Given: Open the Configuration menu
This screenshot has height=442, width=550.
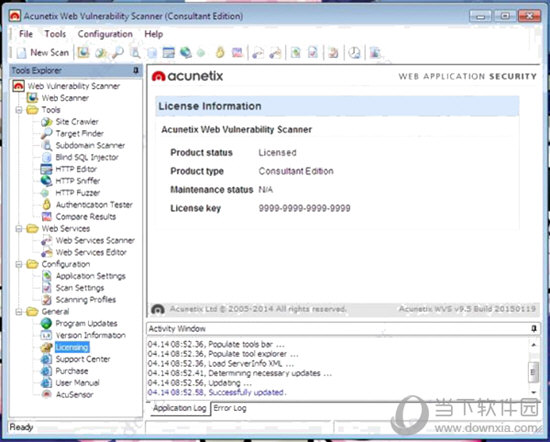Looking at the screenshot, I should (105, 34).
